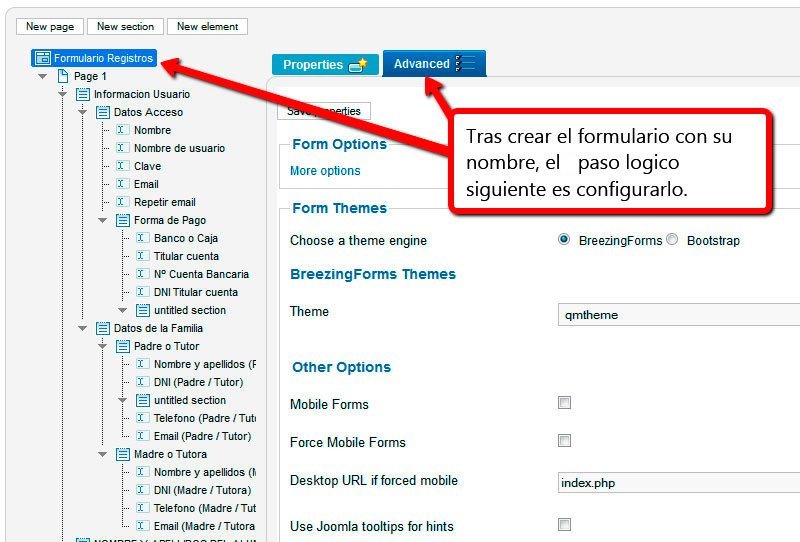Click the Clave element icon
The height and width of the screenshot is (542, 800).
pos(122,166)
